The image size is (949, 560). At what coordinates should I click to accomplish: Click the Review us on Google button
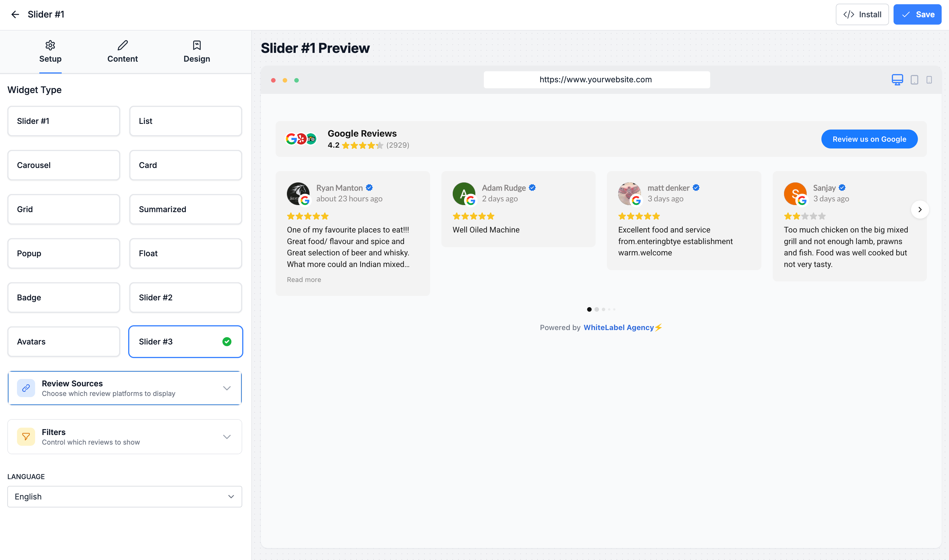(869, 139)
